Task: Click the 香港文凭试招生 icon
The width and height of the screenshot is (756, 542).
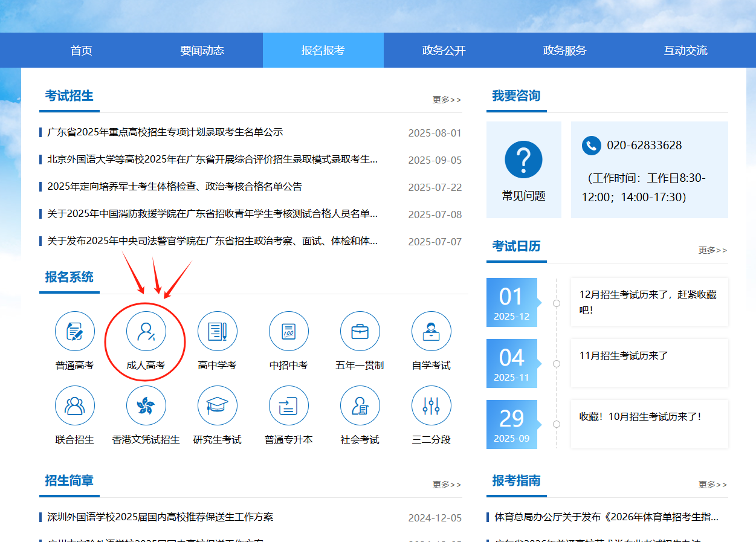Action: tap(146, 406)
